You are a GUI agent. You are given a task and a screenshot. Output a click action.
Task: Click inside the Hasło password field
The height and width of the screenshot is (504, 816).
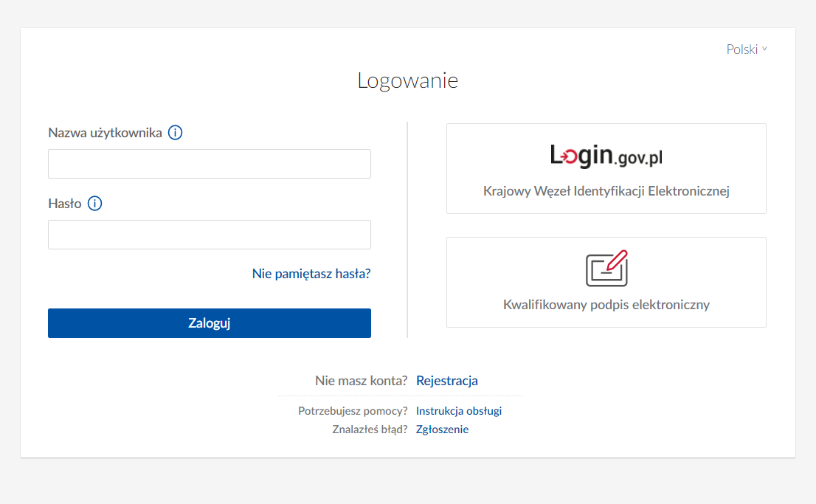click(209, 235)
